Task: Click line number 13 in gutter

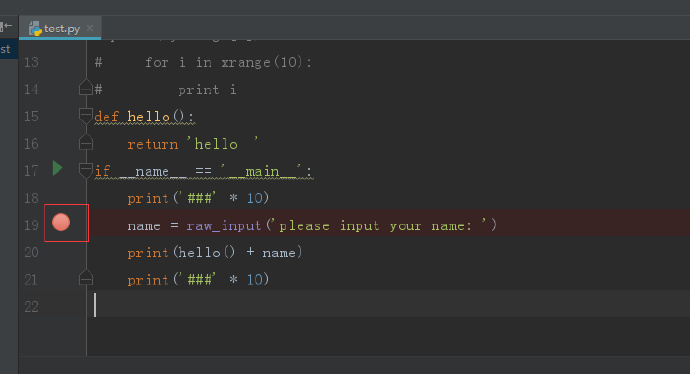Action: coord(31,62)
